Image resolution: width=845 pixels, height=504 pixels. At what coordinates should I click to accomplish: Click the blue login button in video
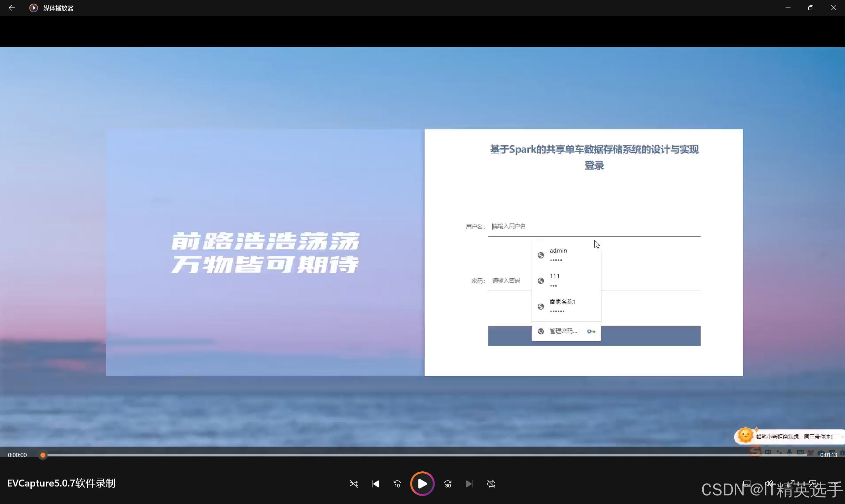point(594,336)
